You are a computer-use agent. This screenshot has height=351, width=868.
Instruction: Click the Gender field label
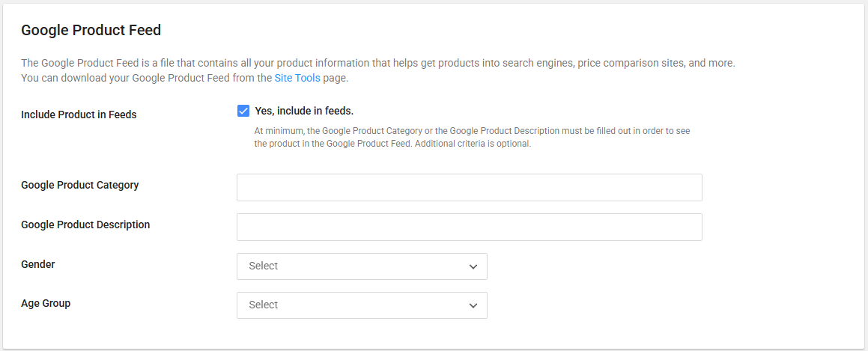(x=38, y=264)
